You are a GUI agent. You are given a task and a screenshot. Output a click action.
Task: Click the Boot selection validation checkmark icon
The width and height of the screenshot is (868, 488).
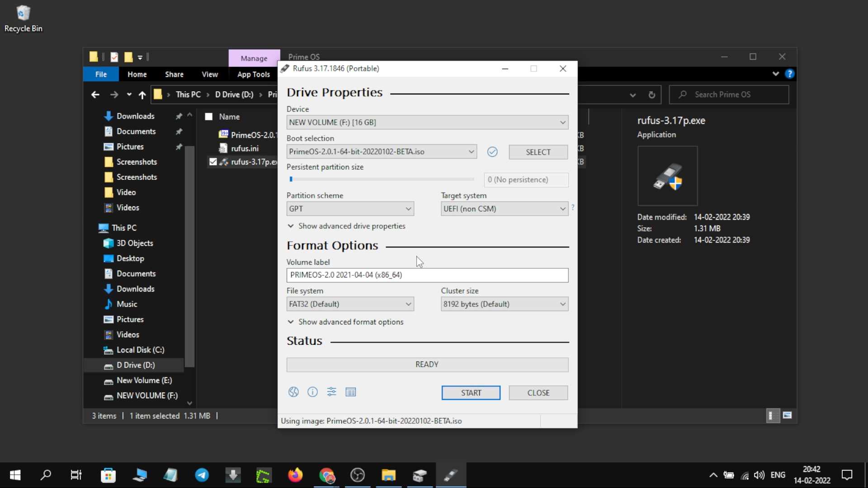click(492, 152)
